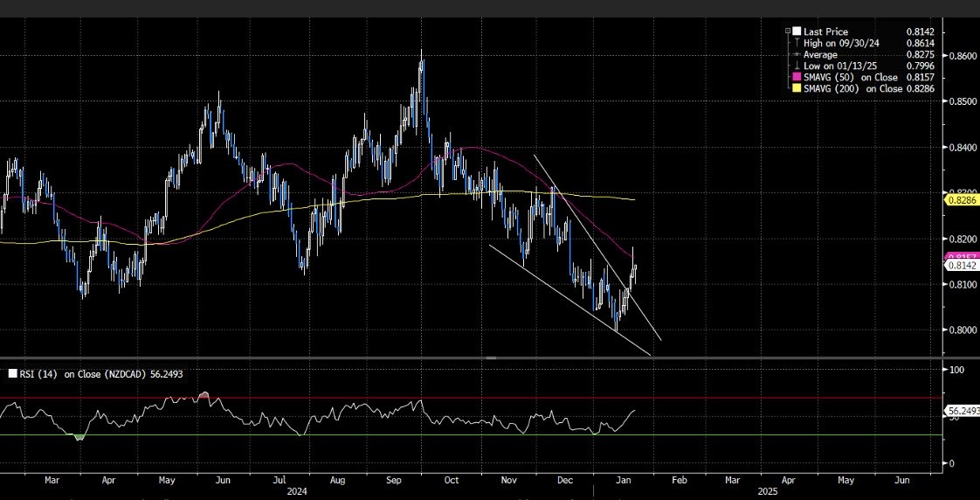
Task: Click the Jul label on time axis
Action: point(280,481)
